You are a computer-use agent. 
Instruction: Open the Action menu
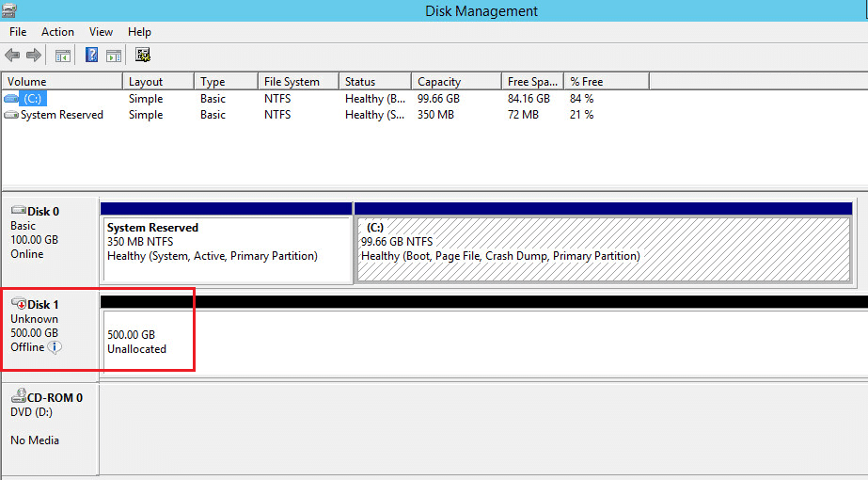tap(57, 32)
